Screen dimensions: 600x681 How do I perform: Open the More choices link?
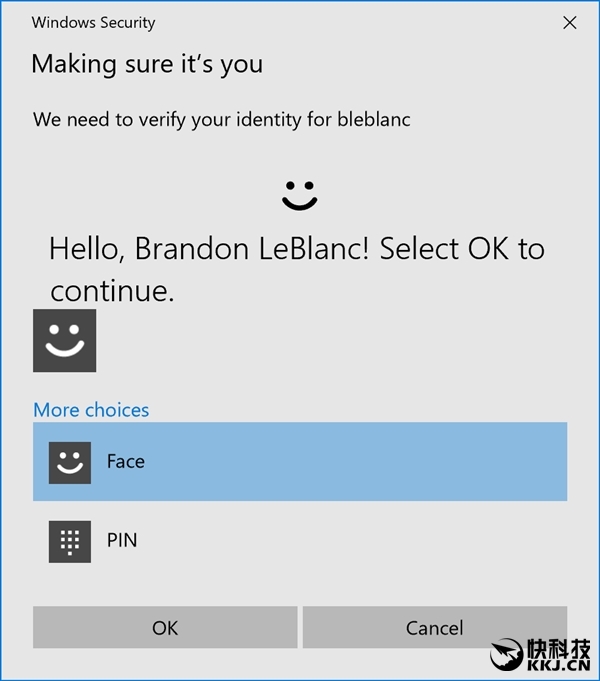point(91,410)
